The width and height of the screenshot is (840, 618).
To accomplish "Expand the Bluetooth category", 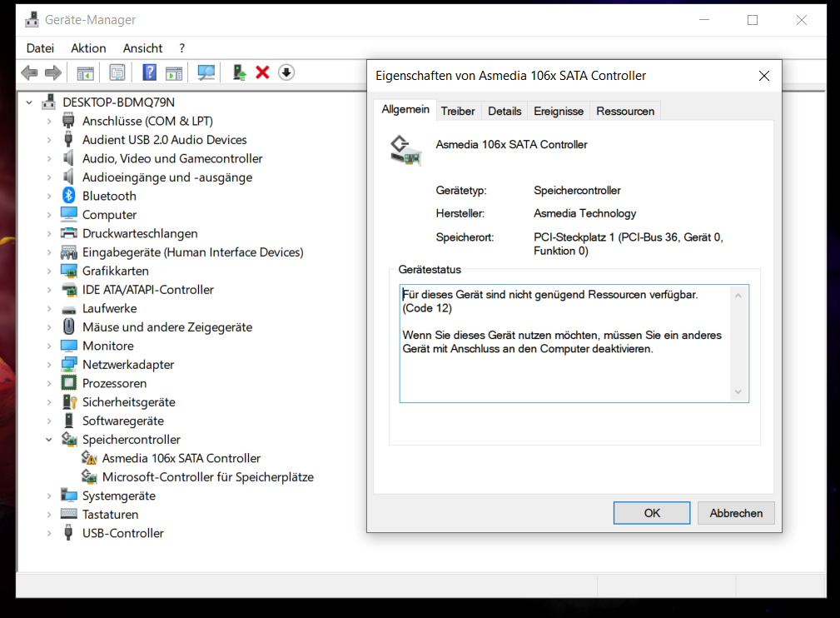I will pyautogui.click(x=49, y=197).
